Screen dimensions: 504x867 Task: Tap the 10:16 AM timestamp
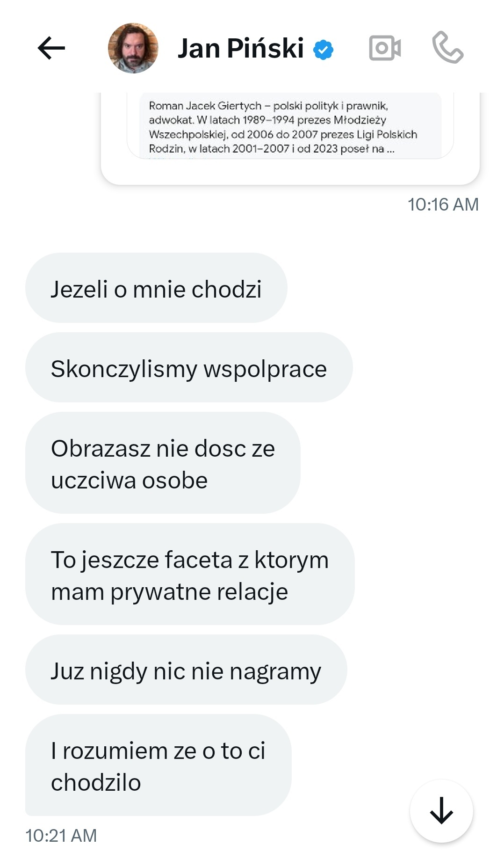click(443, 204)
